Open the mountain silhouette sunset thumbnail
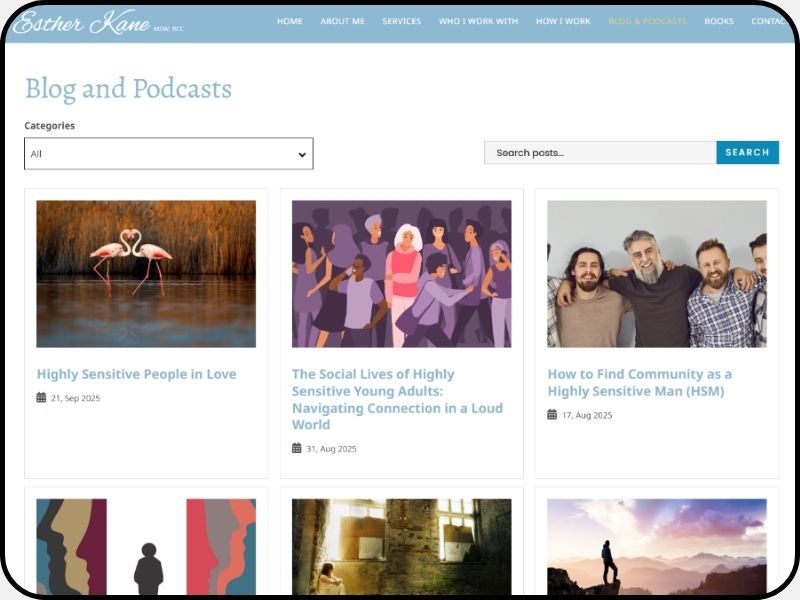The height and width of the screenshot is (600, 800). tap(656, 546)
